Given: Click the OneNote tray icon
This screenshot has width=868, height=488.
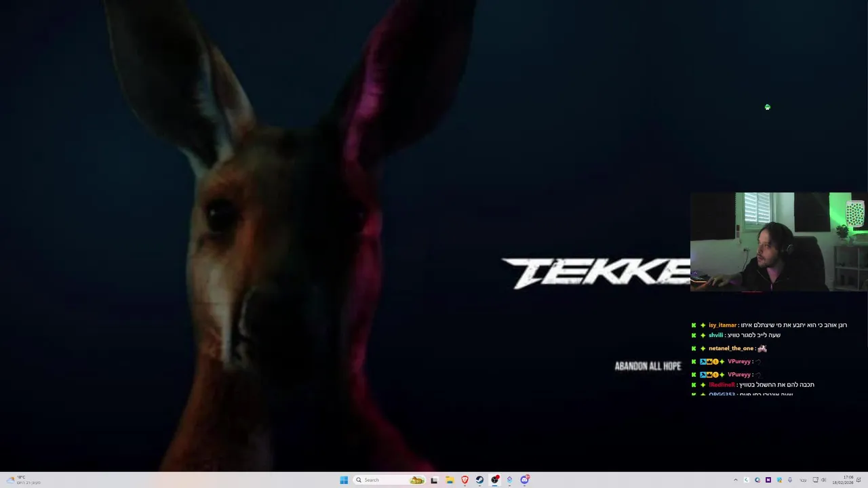Looking at the screenshot, I should [768, 480].
